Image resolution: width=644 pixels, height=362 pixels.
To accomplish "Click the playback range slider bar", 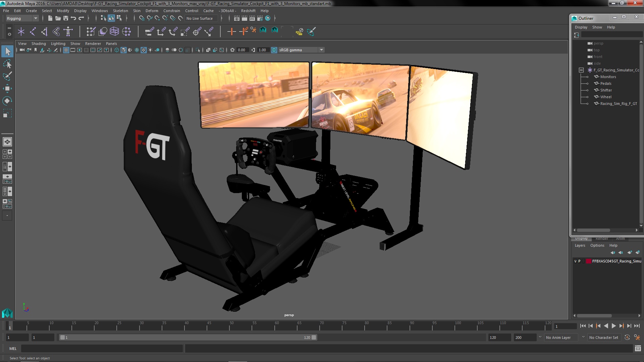I will point(188,338).
